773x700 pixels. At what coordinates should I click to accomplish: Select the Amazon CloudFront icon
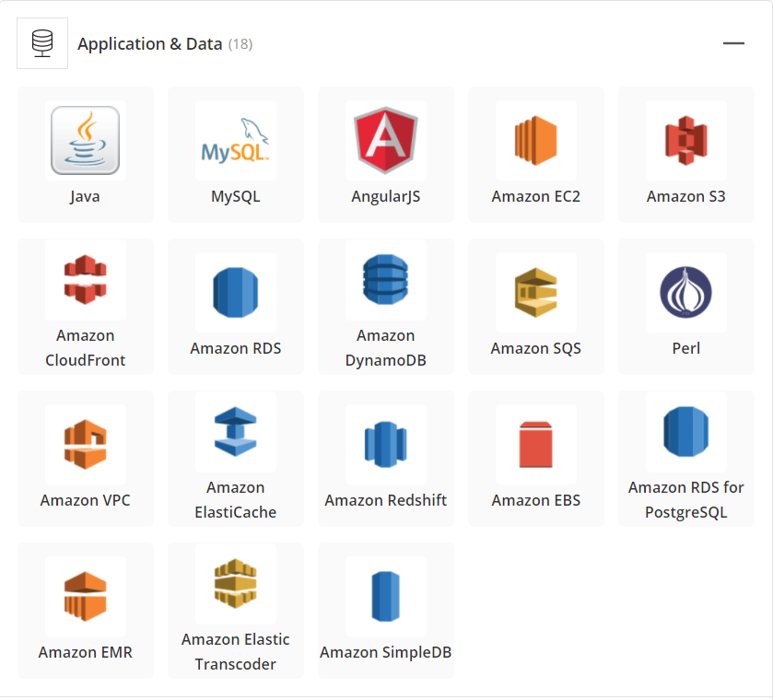coord(85,280)
